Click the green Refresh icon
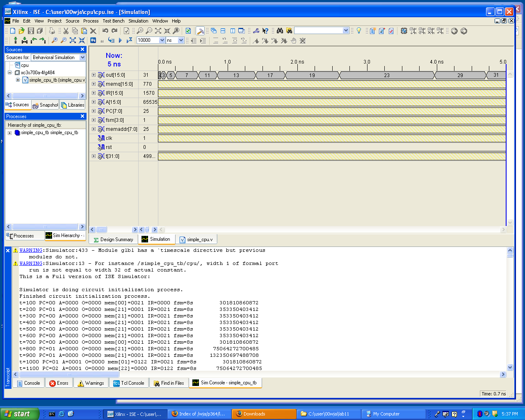Image resolution: width=525 pixels, height=420 pixels. 188,31
